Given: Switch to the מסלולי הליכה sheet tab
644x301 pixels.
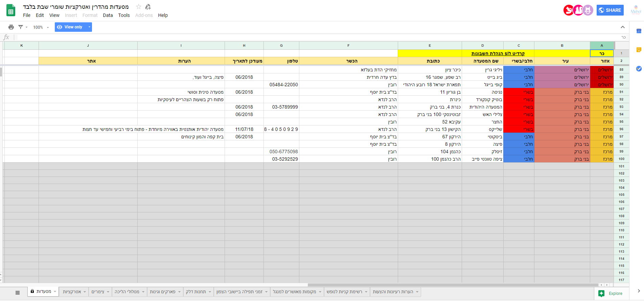Looking at the screenshot, I should (127, 292).
